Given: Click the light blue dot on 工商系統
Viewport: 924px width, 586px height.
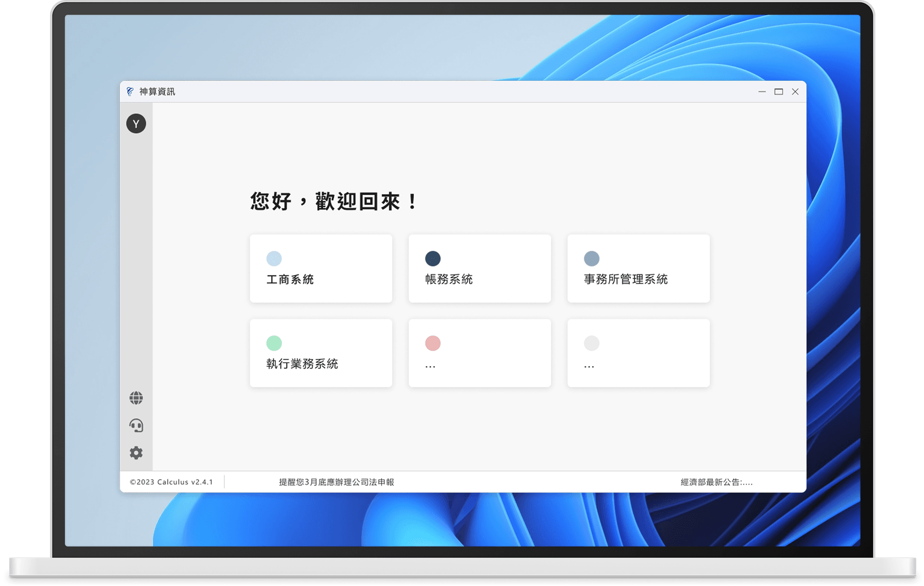Looking at the screenshot, I should (274, 258).
